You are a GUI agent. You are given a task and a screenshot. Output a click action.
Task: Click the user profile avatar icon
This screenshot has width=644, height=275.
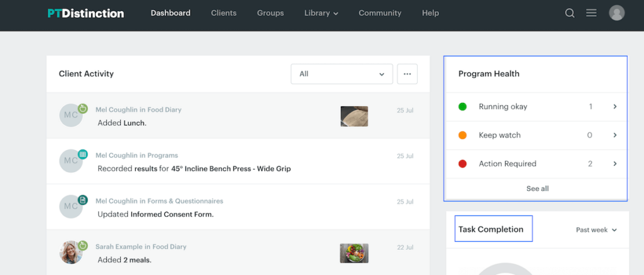coord(617,13)
